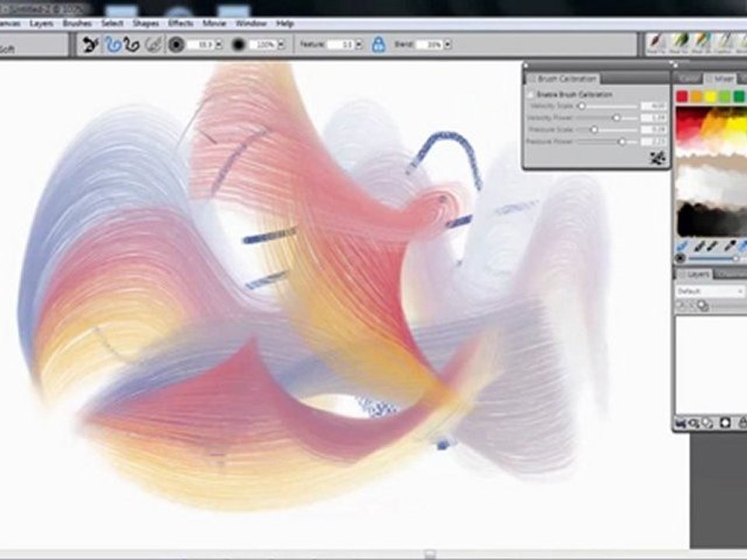Screen dimensions: 747x560
Task: Pick the yellow mixer color swatch
Action: tap(710, 96)
